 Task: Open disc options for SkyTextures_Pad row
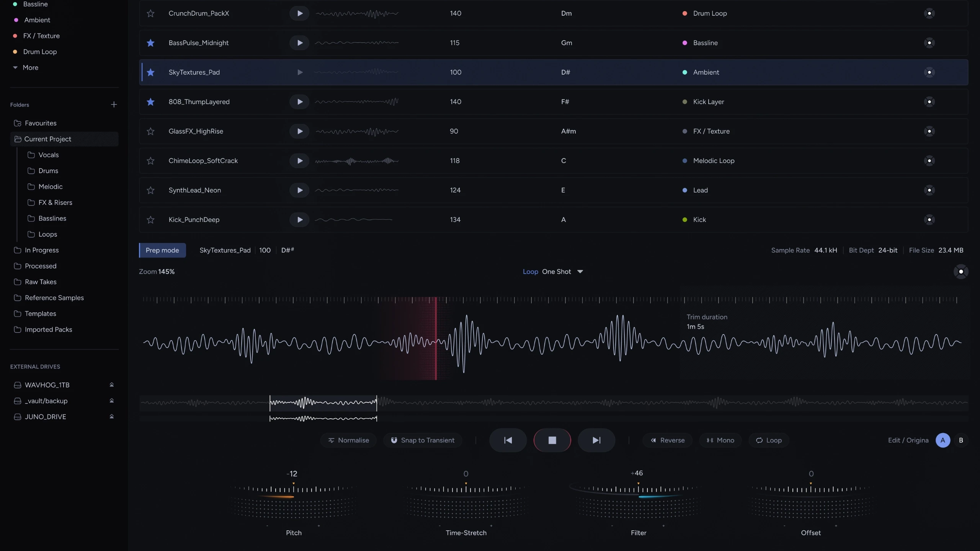point(929,72)
